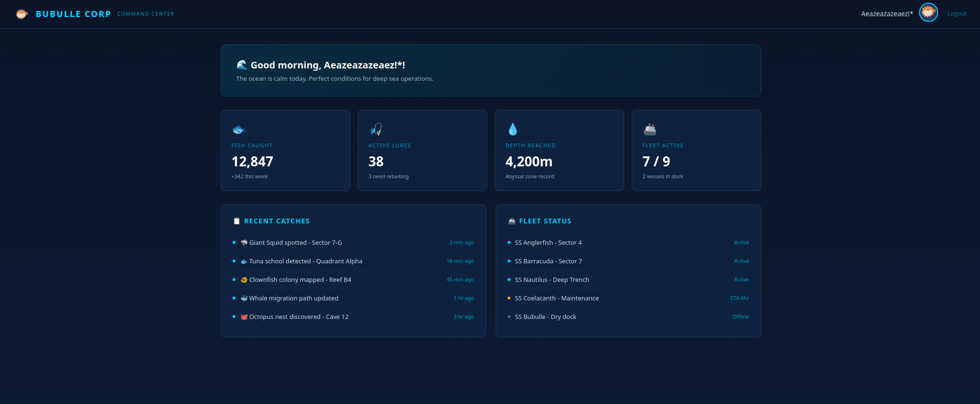Click the clipboard icon beside Recent Catches
Image resolution: width=980 pixels, height=404 pixels.
point(236,221)
